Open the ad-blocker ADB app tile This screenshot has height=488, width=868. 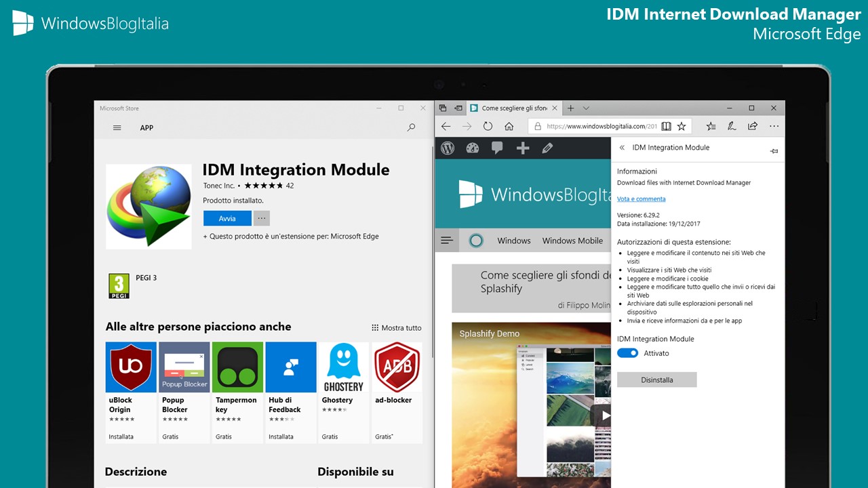coord(397,392)
